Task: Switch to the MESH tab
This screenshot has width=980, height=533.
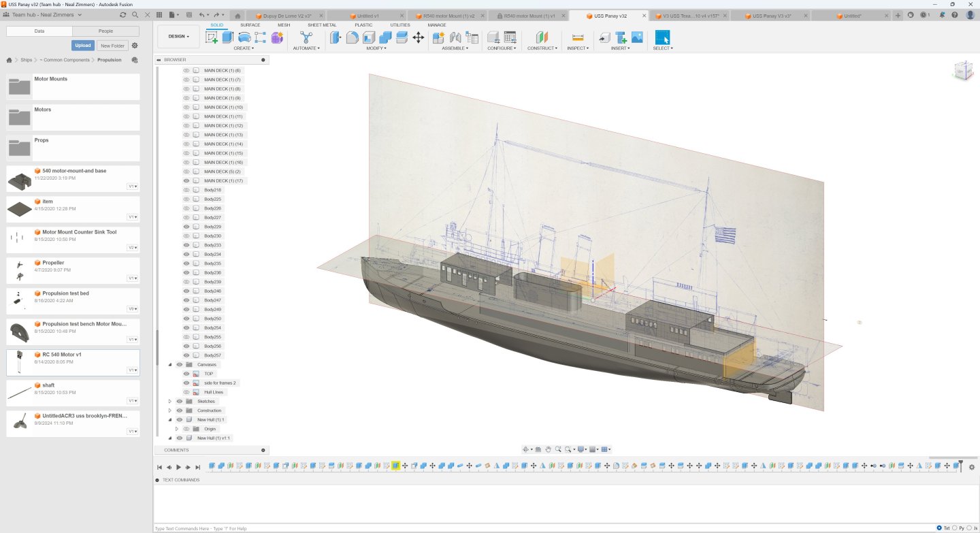Action: coord(284,25)
